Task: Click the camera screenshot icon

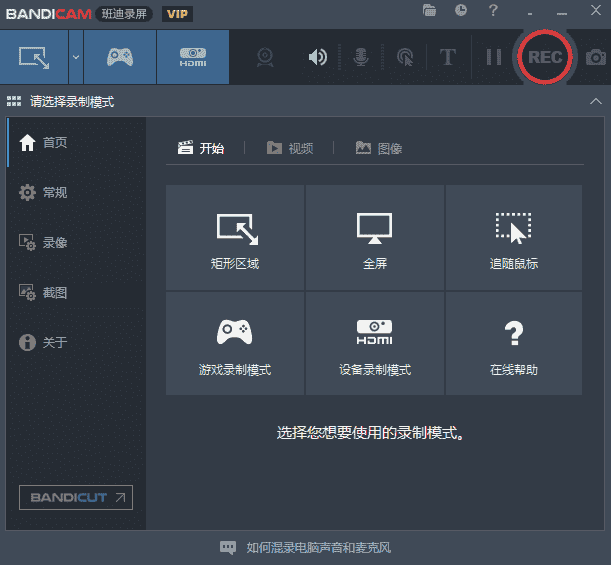Action: 596,57
